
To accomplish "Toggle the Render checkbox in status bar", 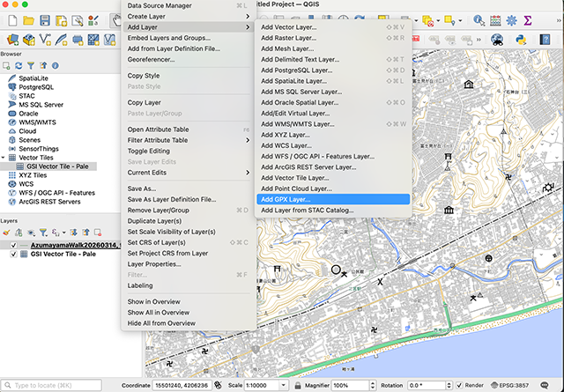I will click(459, 385).
